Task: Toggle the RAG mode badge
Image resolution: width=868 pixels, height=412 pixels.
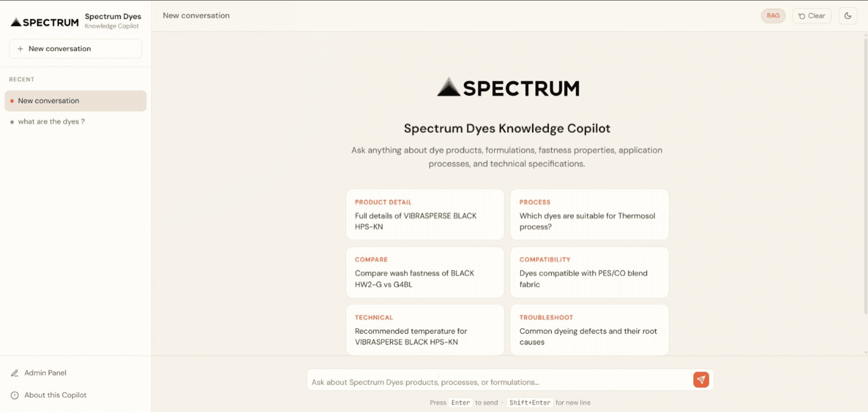Action: [773, 16]
